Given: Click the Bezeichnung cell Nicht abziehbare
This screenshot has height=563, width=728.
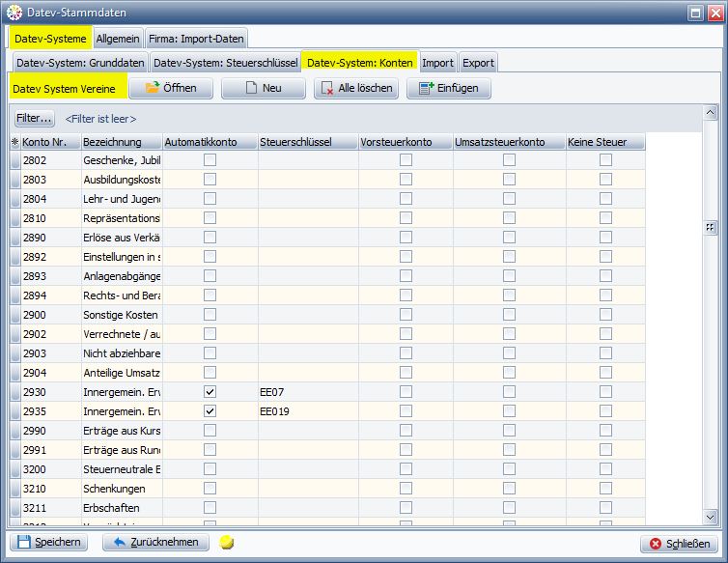Looking at the screenshot, I should pyautogui.click(x=122, y=353).
